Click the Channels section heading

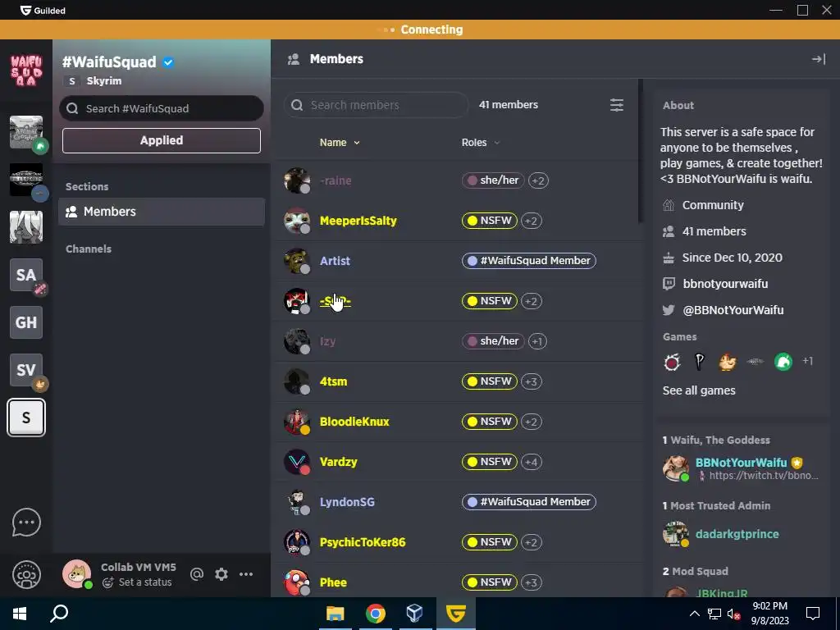pos(89,249)
